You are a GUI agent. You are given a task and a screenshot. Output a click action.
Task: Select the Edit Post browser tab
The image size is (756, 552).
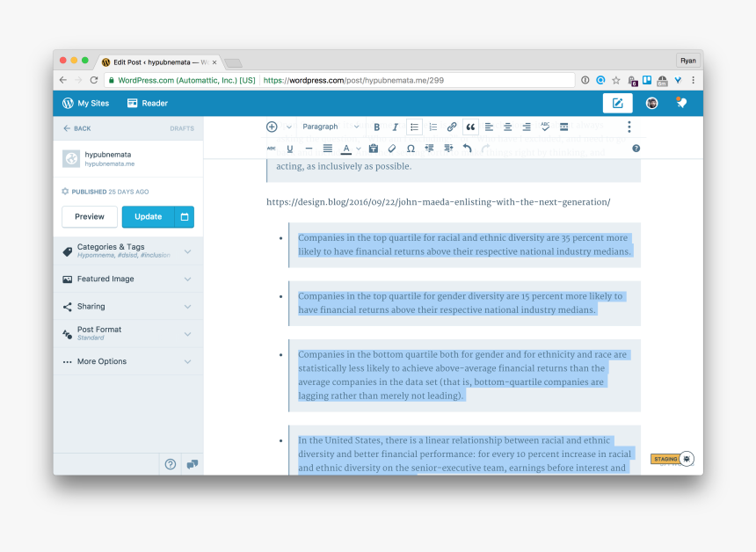(159, 62)
